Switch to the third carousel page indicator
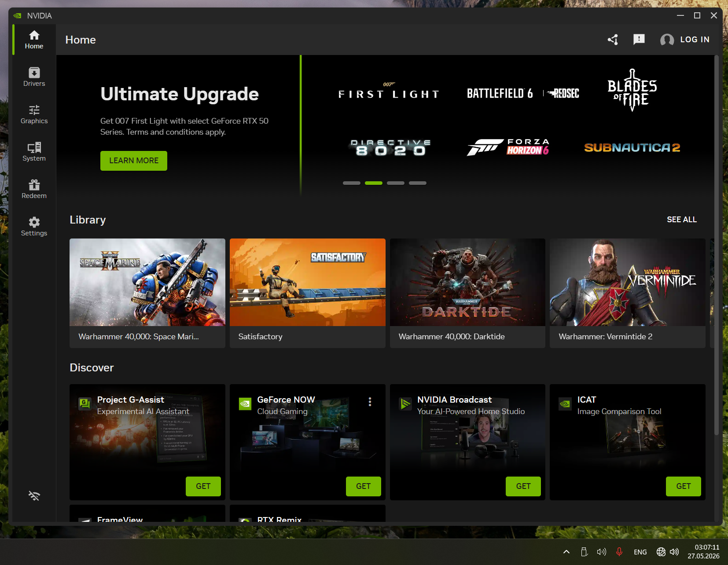 point(396,183)
